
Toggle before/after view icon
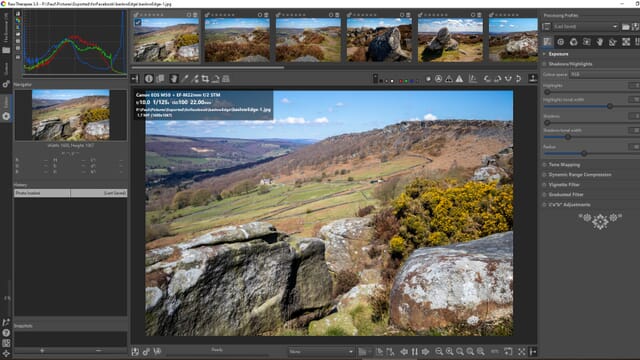pyautogui.click(x=160, y=78)
